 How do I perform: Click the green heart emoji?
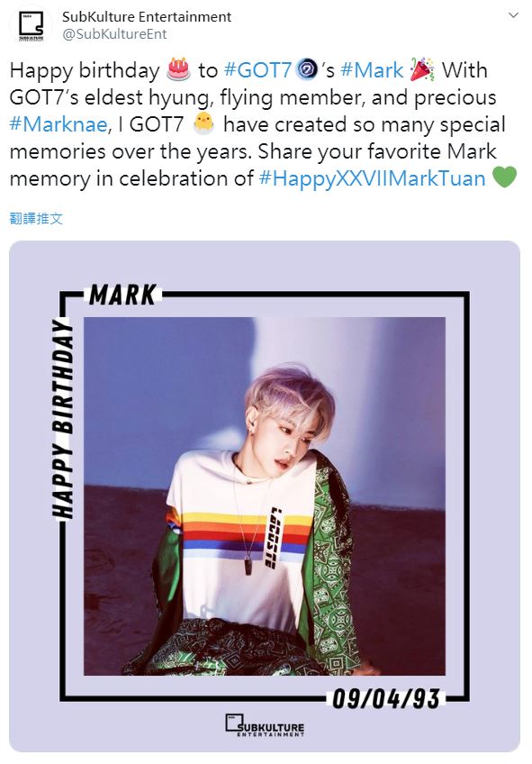point(505,177)
